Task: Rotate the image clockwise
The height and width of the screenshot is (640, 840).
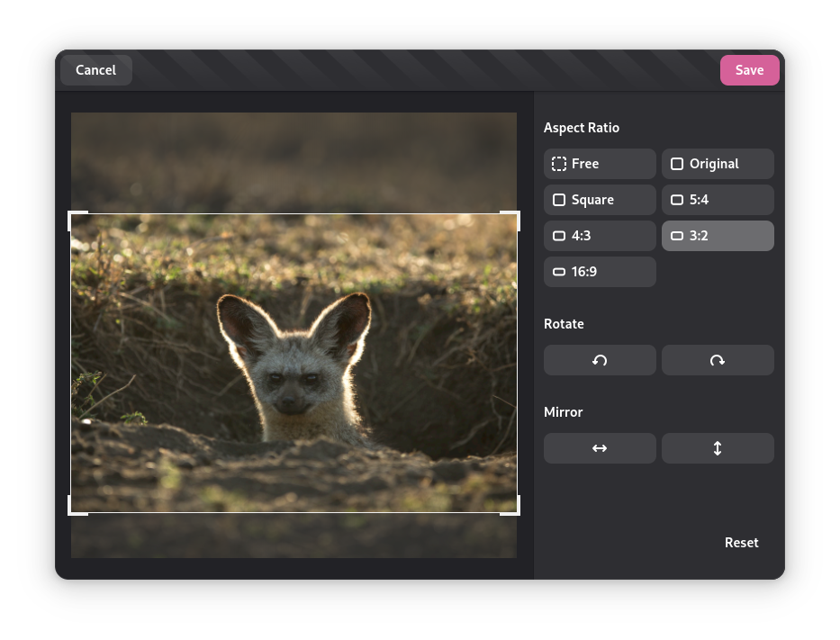Action: click(x=718, y=359)
